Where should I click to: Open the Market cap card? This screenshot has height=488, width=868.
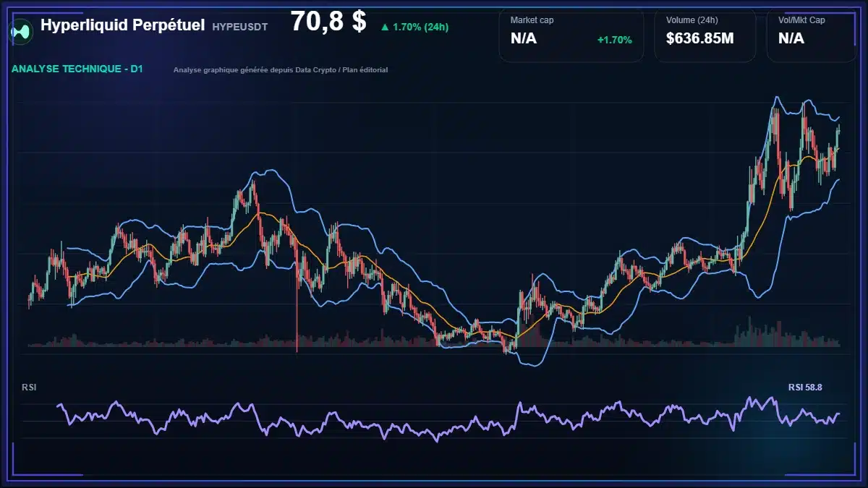[x=571, y=35]
